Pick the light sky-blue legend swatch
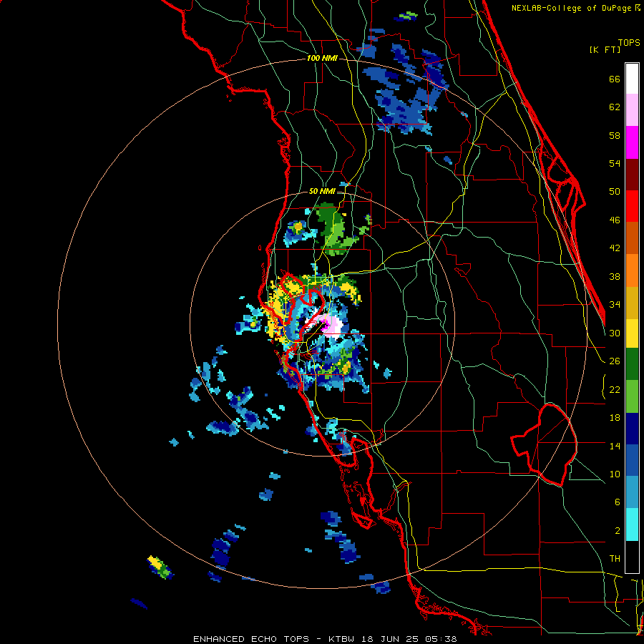644x644 pixels. (632, 492)
